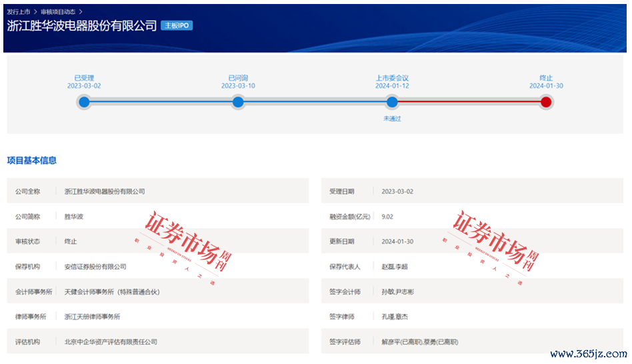This screenshot has height=364, width=632.
Task: Click the page title 浙江胜华波电器股份有限公司
Action: tap(82, 26)
